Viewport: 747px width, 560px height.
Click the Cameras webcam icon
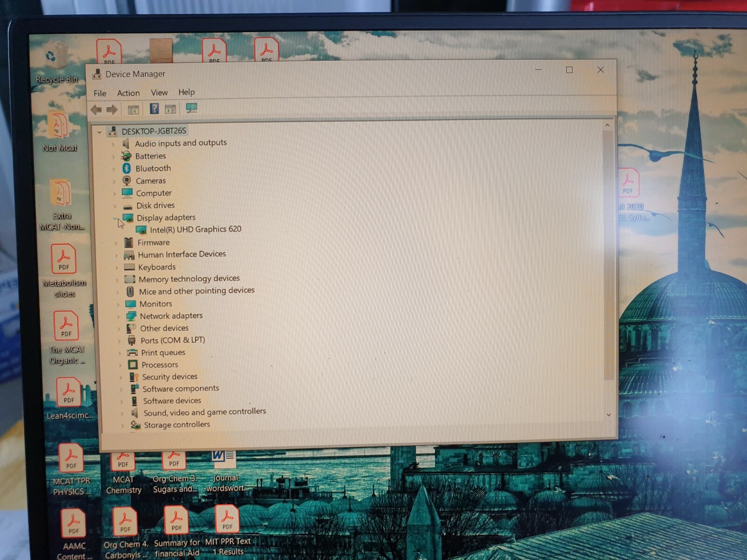point(127,181)
